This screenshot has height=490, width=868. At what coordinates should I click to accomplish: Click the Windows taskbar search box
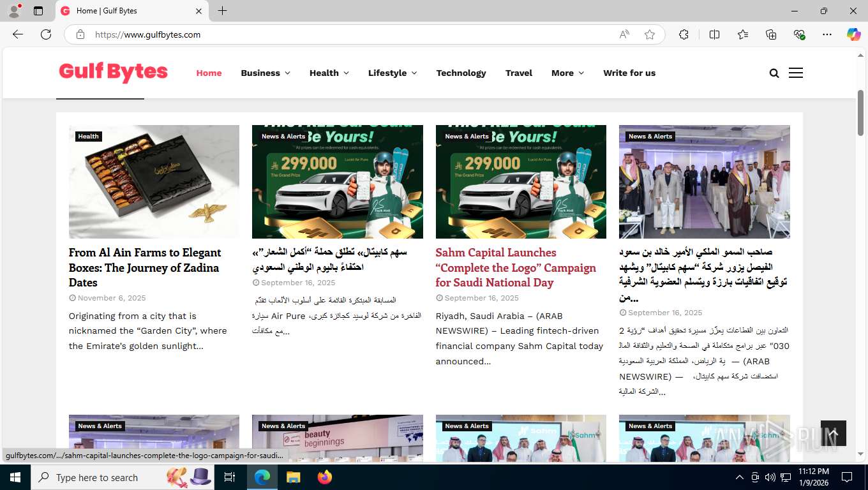(x=121, y=477)
